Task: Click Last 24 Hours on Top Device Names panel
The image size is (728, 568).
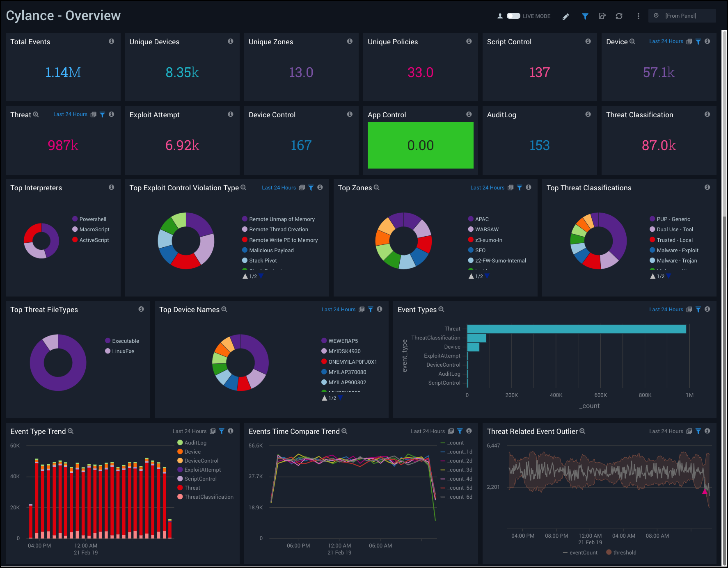Action: [x=338, y=309]
